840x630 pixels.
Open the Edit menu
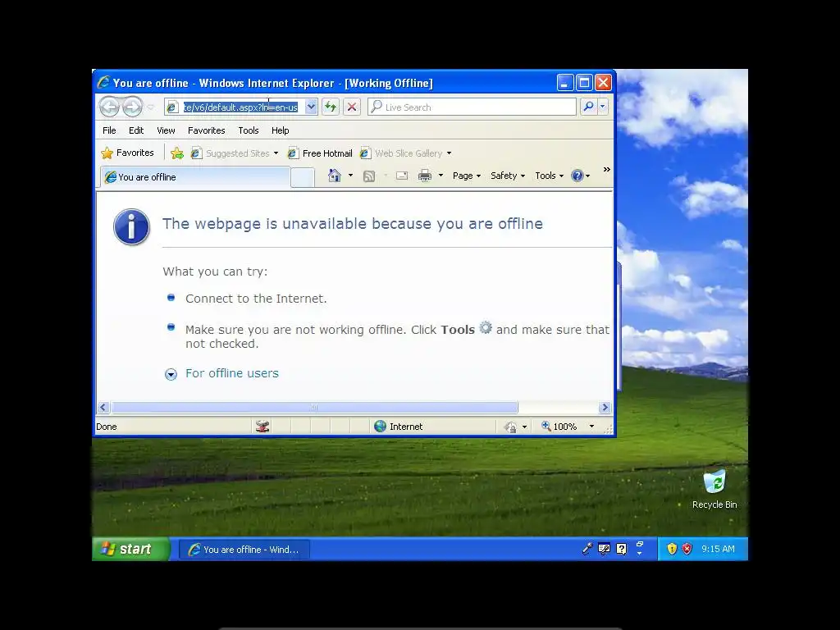(136, 130)
